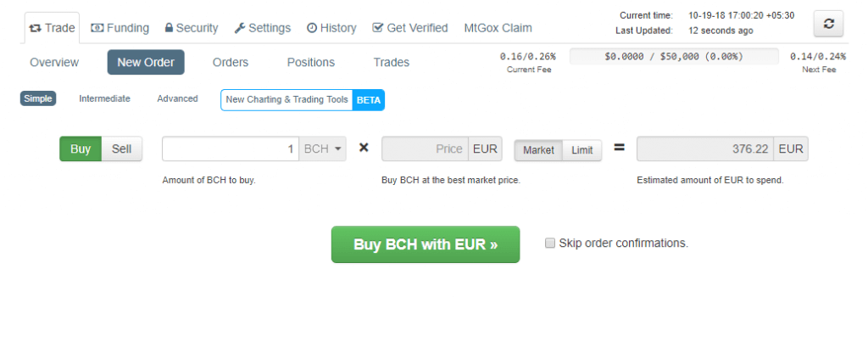Switch to the Advanced order form
Image resolution: width=868 pixels, height=353 pixels.
pyautogui.click(x=177, y=98)
